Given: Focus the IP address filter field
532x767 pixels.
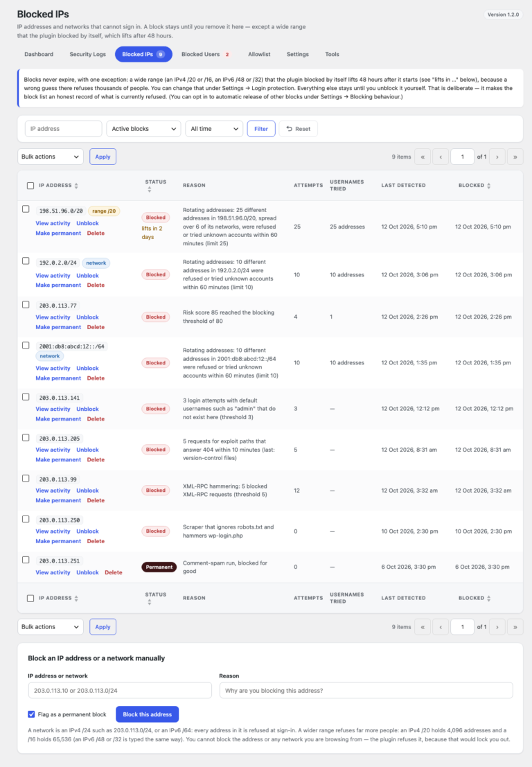Looking at the screenshot, I should pyautogui.click(x=64, y=129).
